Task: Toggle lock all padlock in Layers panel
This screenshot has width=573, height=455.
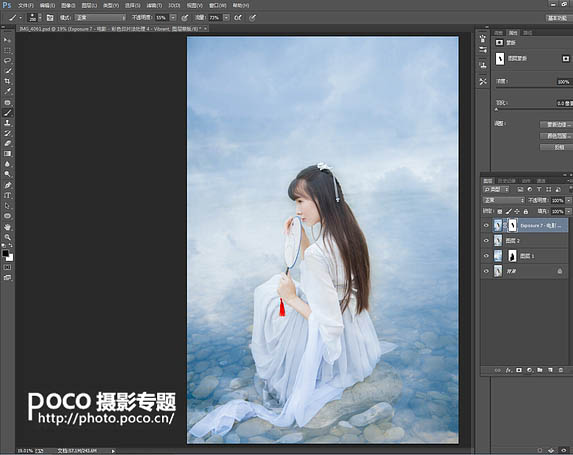Action: point(525,211)
